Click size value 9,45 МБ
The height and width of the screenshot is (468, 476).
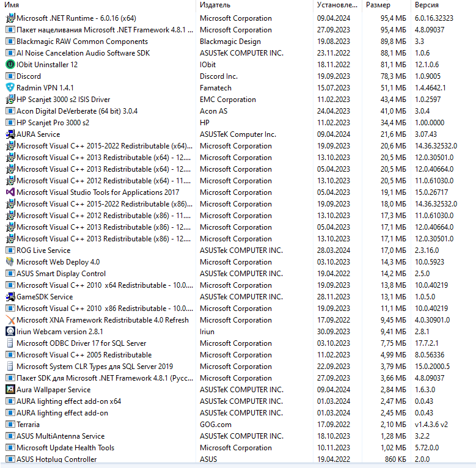coord(393,320)
